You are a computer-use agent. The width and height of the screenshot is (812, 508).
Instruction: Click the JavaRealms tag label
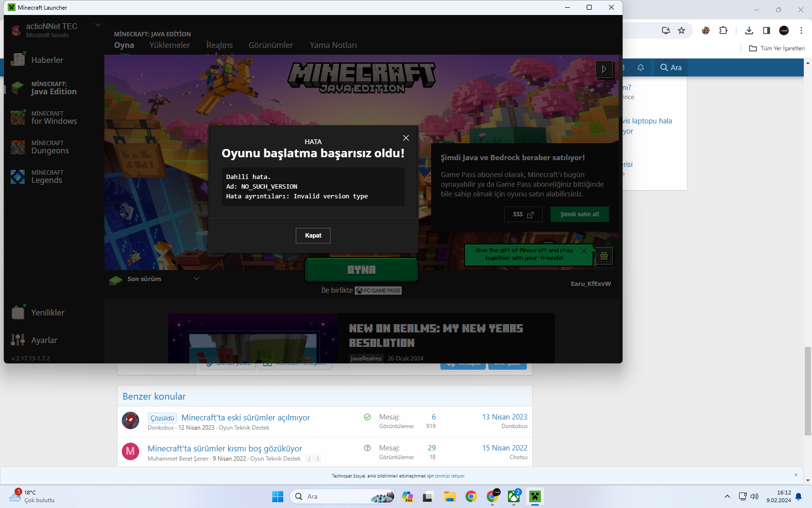tap(366, 359)
